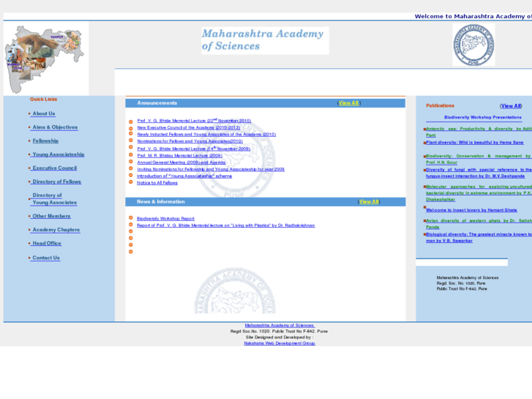The height and width of the screenshot is (399, 532).
Task: Go to Other Members page
Action: tap(51, 216)
